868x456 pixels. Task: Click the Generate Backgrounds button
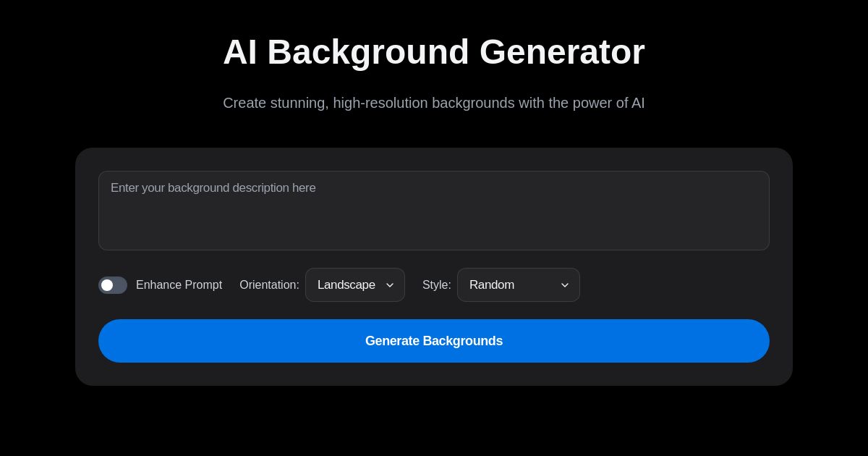click(434, 341)
